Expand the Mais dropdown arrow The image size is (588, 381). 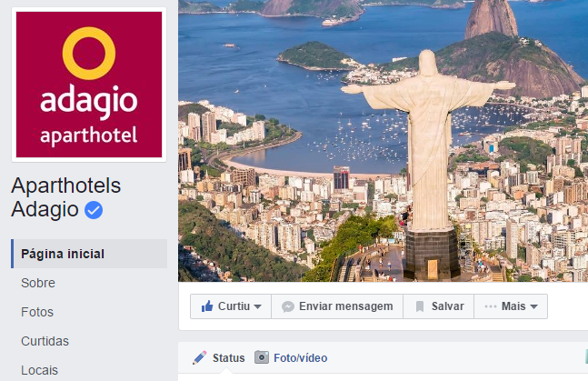[534, 306]
